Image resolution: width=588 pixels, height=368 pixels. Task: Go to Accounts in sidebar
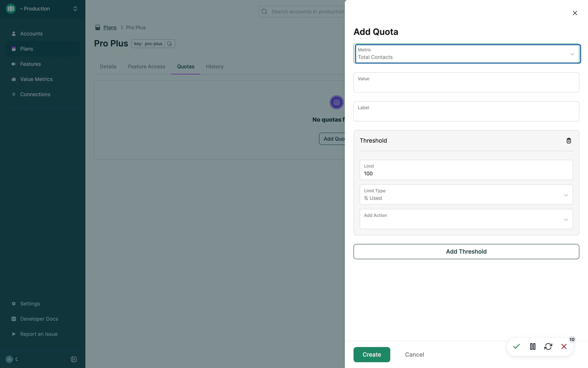point(43,34)
